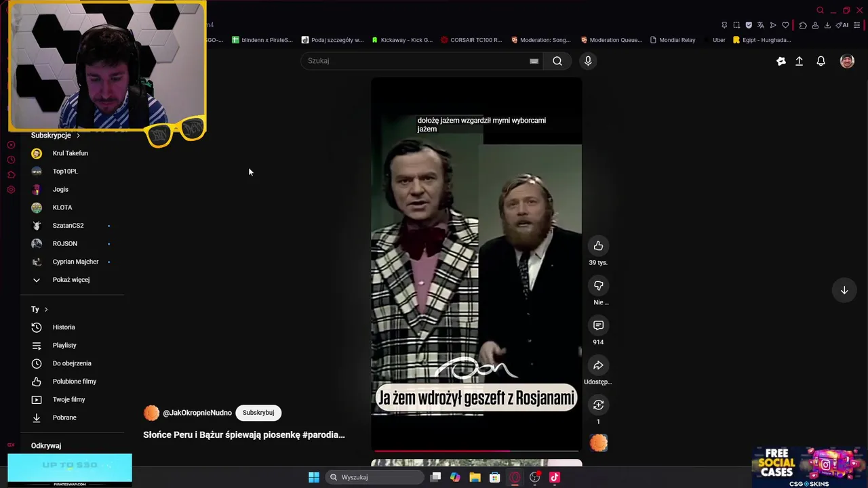Bookmark page with heart icon

coord(785,25)
